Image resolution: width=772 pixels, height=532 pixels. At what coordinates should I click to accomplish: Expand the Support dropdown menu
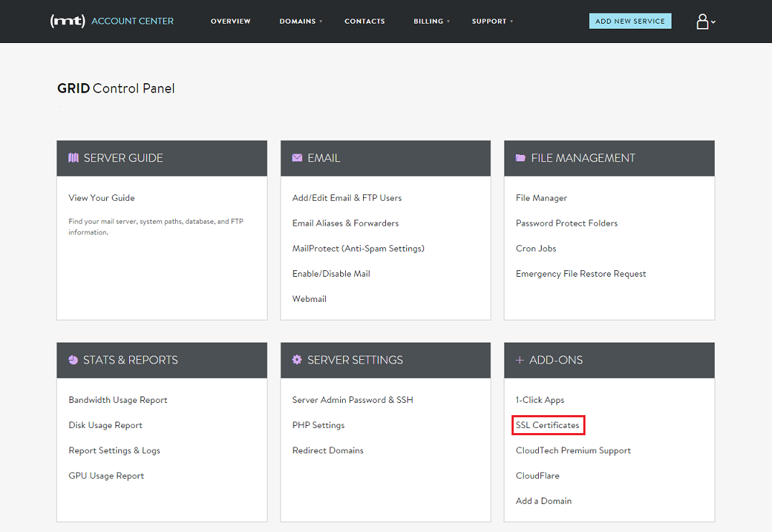492,22
